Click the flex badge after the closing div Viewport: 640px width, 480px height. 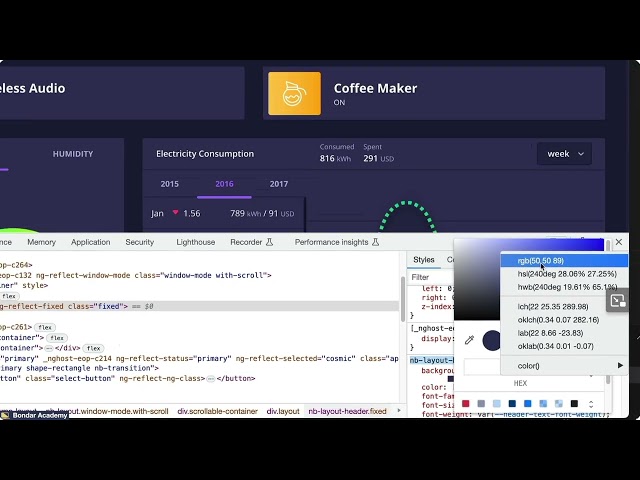pyautogui.click(x=93, y=348)
